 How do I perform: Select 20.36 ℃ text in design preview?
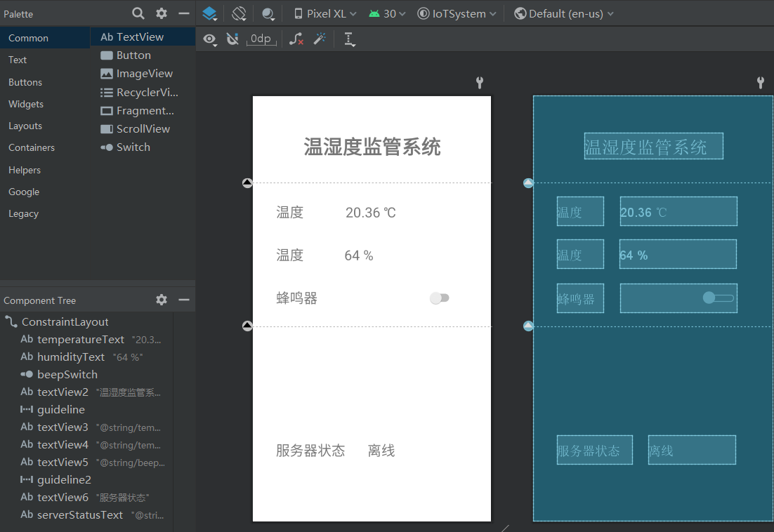click(371, 213)
